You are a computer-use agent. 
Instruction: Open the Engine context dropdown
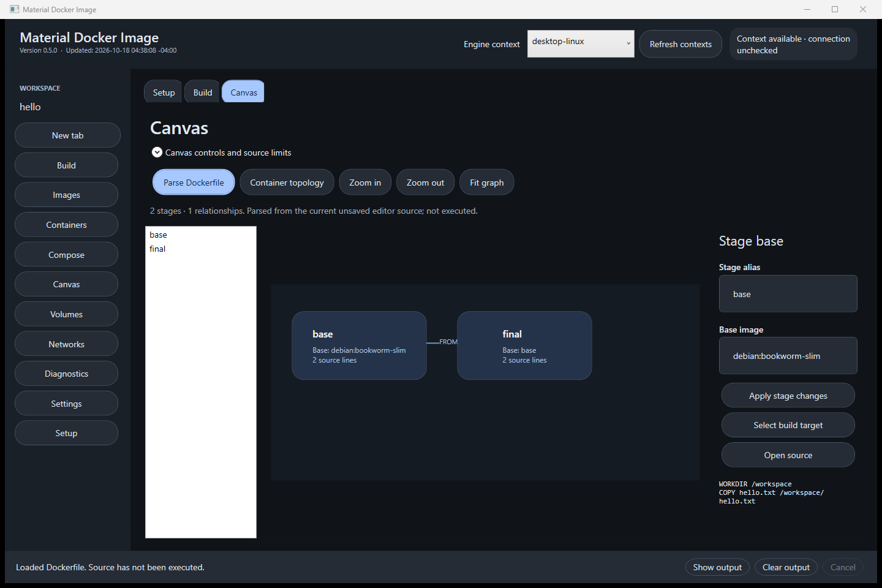pyautogui.click(x=581, y=43)
